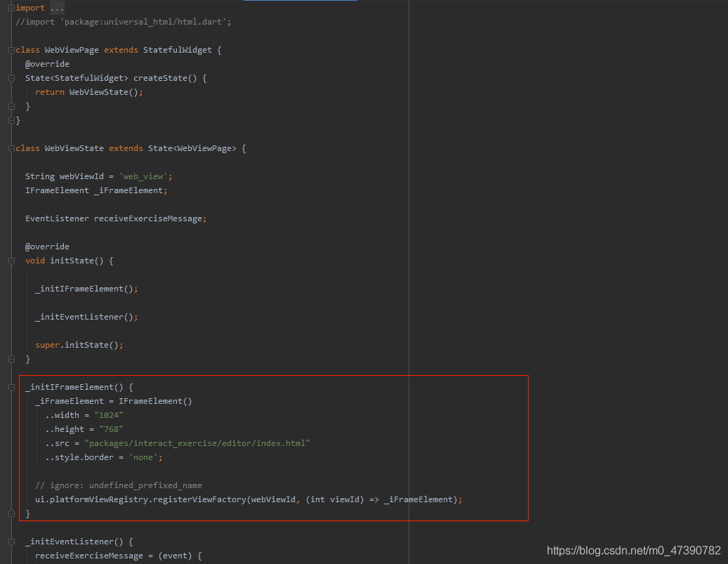
Task: Click the "768" height value
Action: (111, 429)
